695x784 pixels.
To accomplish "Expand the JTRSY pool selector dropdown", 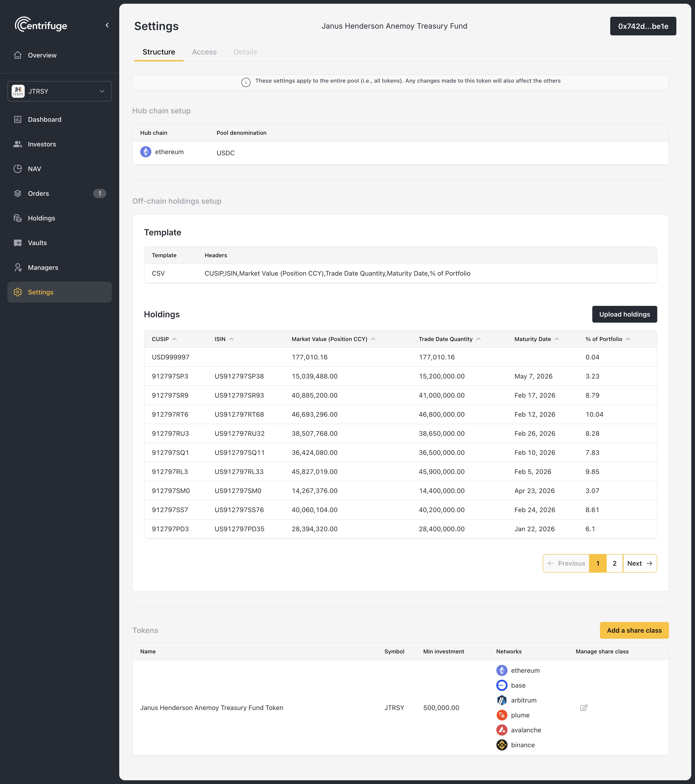I will 59,91.
